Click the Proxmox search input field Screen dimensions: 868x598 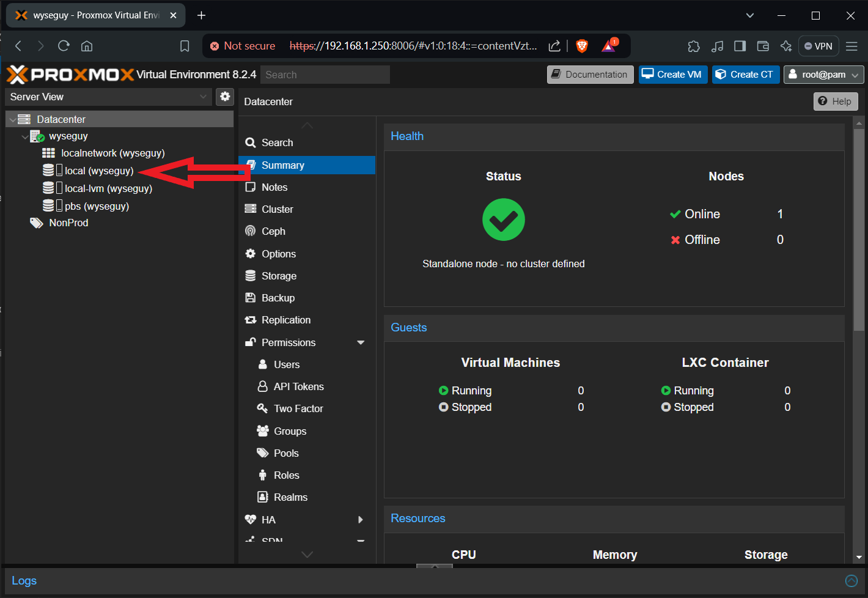[325, 75]
